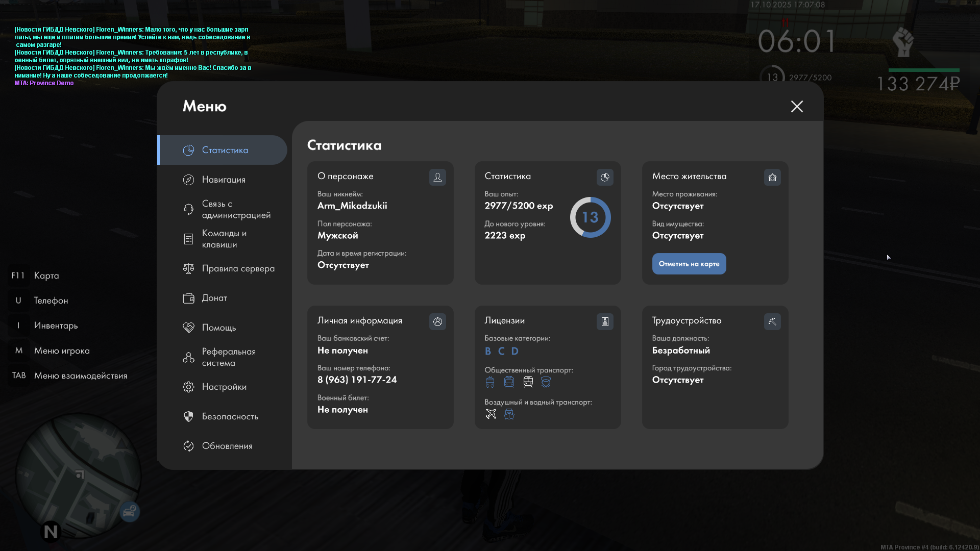Click the pie chart icon in Статистика card

605,177
